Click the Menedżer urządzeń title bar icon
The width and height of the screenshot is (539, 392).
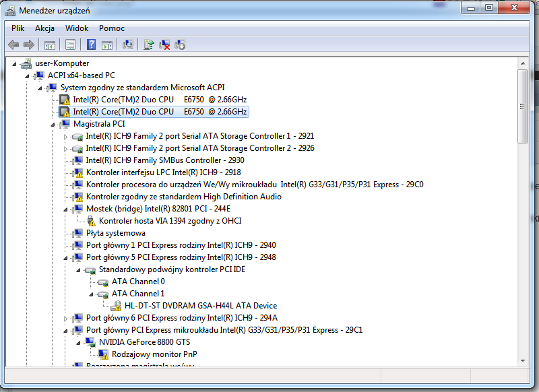[x=10, y=11]
